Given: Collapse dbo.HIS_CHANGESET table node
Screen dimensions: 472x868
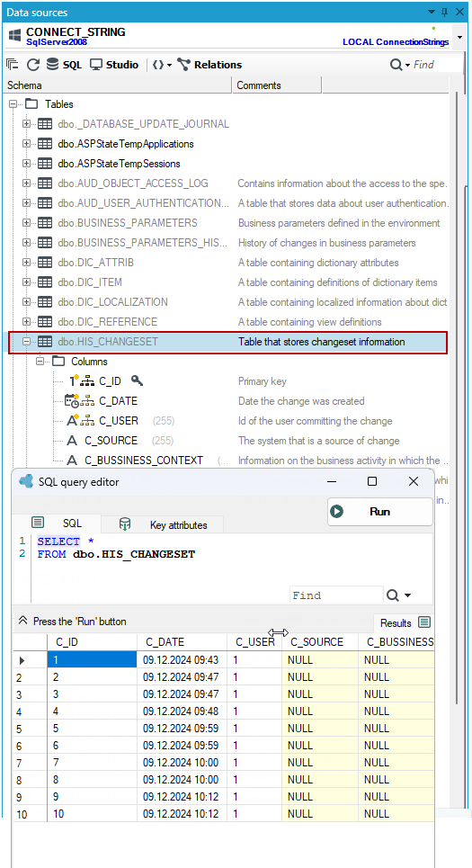Looking at the screenshot, I should tap(26, 342).
